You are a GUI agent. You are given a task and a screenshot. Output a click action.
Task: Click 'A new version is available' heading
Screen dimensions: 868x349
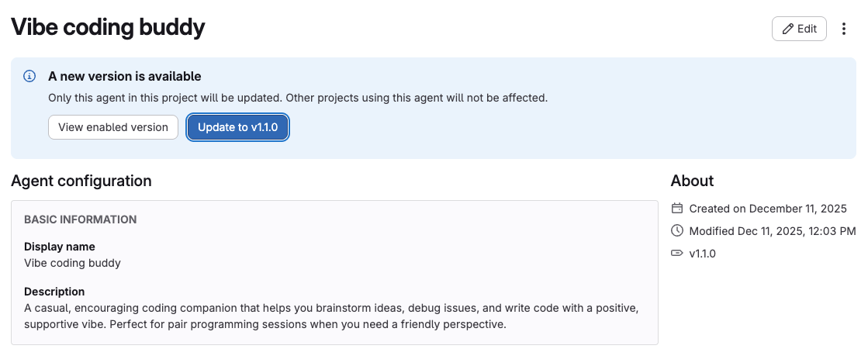coord(124,76)
